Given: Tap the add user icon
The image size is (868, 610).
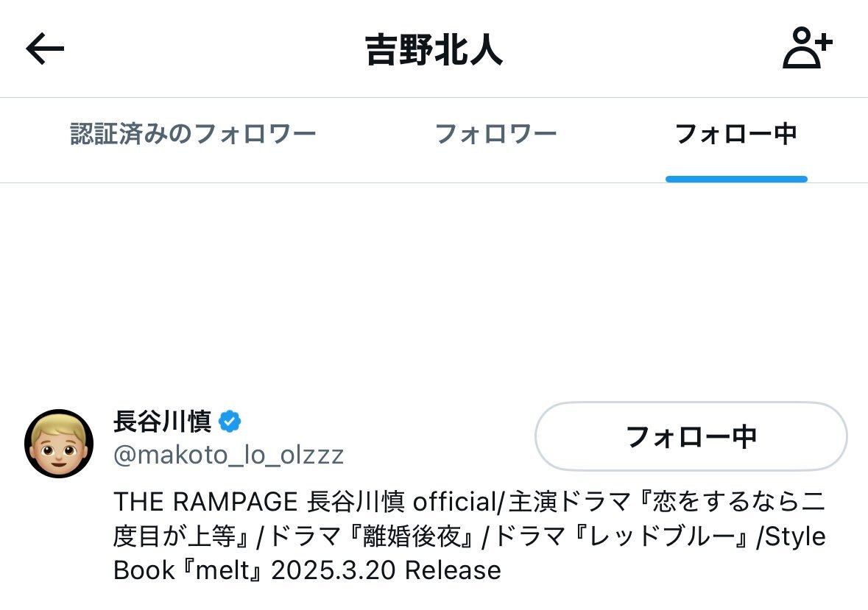Looking at the screenshot, I should tap(807, 48).
